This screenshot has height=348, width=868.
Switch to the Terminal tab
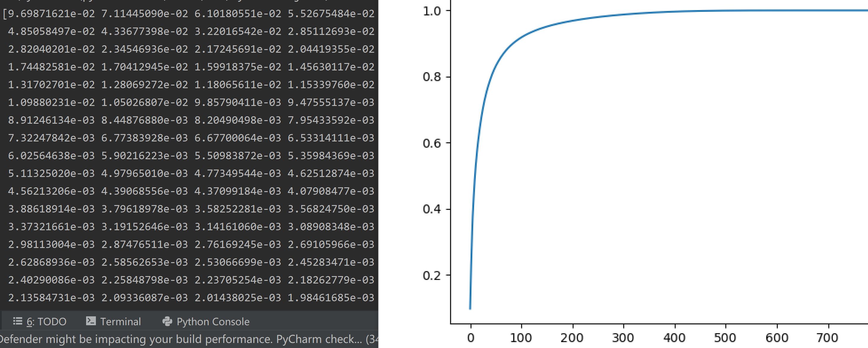click(x=120, y=322)
